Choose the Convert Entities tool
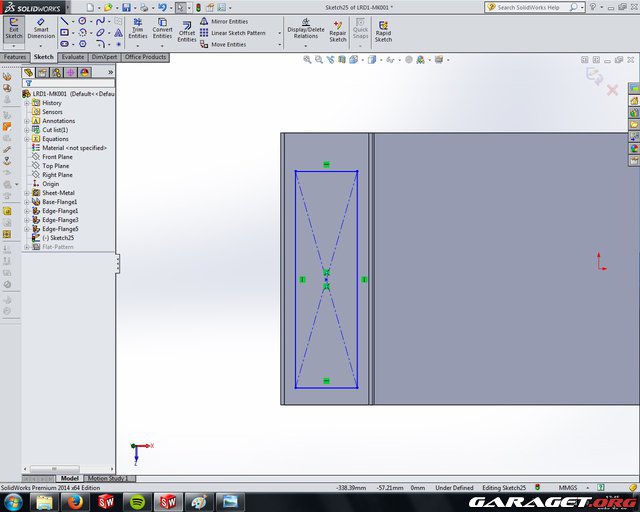Image resolution: width=640 pixels, height=512 pixels. tap(162, 30)
